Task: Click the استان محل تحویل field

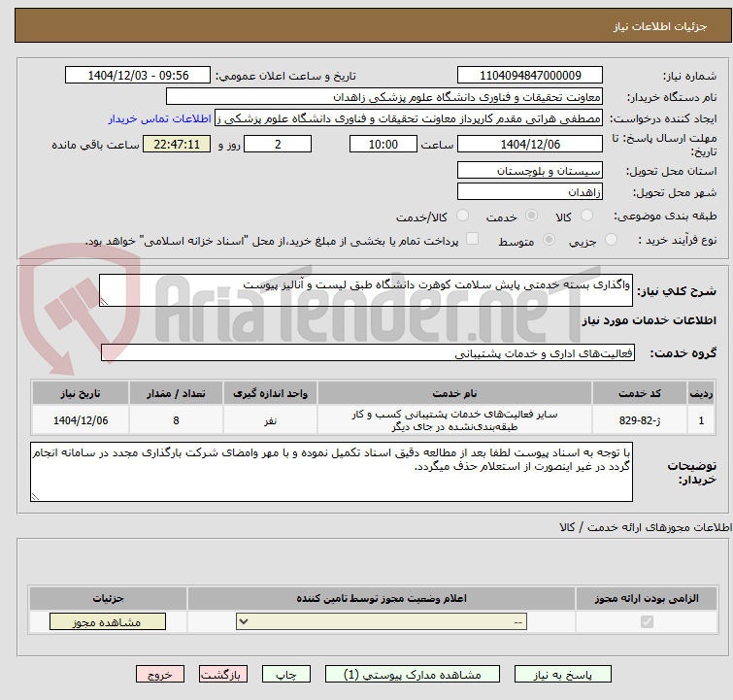Action: pos(530,171)
